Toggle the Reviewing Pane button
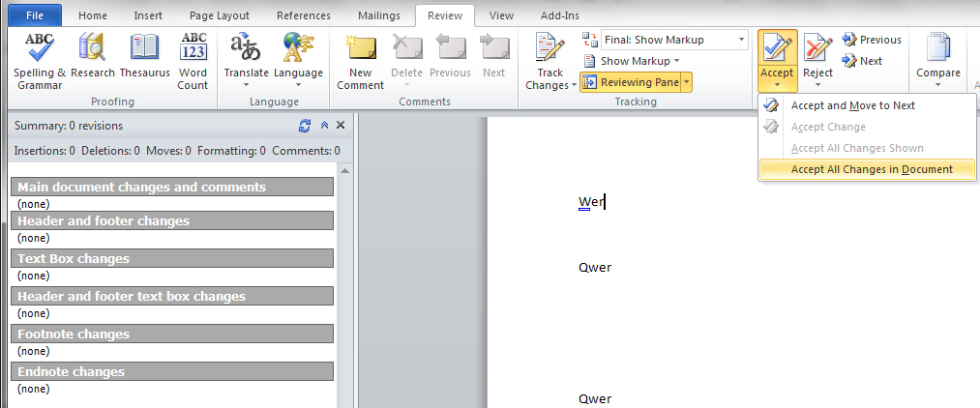 click(631, 82)
